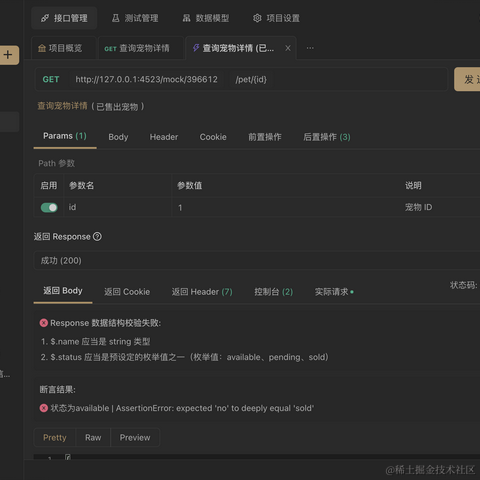Select the 返回 Cookie tab
Screen dimensions: 480x480
[x=127, y=292]
